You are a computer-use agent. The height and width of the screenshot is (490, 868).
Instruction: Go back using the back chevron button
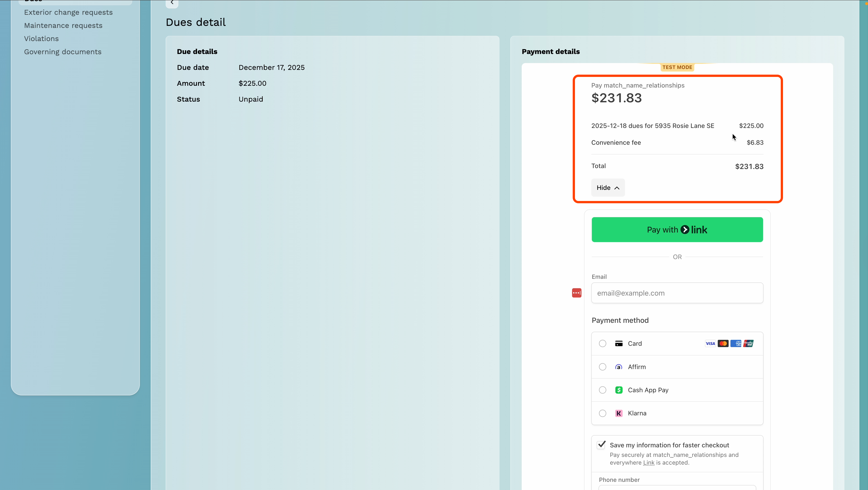[172, 3]
